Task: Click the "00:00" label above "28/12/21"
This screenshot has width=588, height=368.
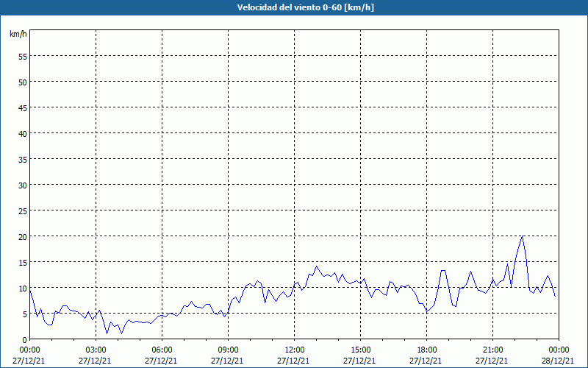Action: click(559, 350)
